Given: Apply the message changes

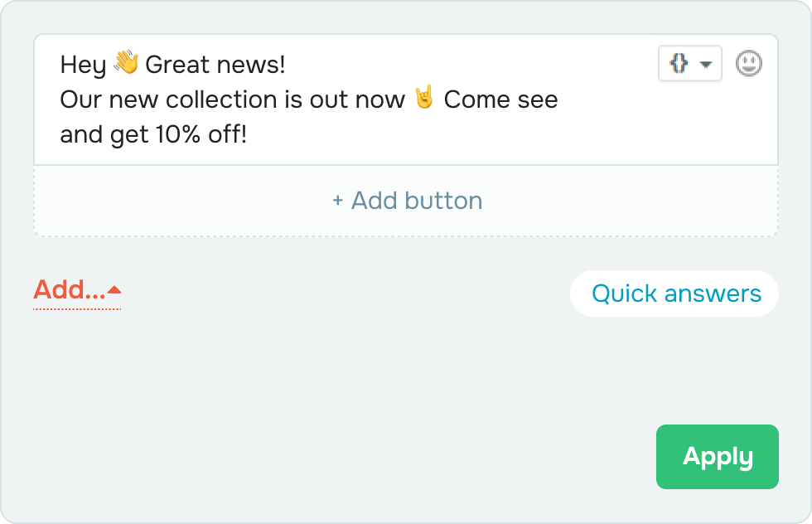Looking at the screenshot, I should [718, 457].
